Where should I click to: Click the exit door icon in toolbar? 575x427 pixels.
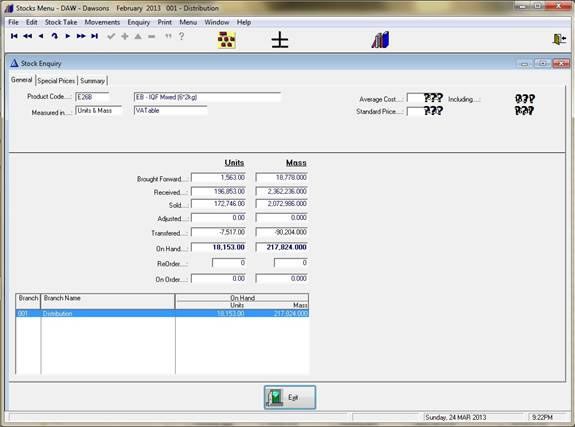(559, 39)
